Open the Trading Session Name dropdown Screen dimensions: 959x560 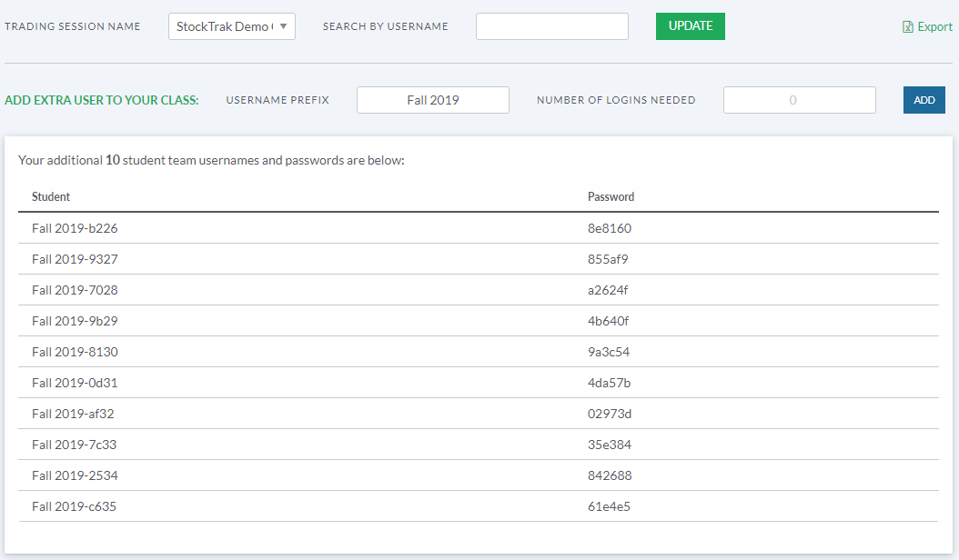click(232, 26)
